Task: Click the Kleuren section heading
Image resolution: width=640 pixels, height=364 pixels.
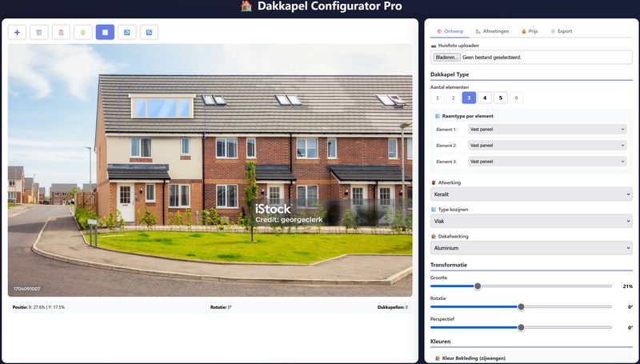Action: click(x=441, y=342)
